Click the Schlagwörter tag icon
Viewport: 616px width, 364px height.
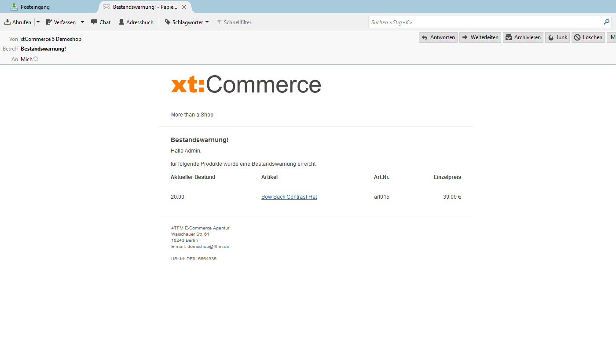[x=168, y=22]
